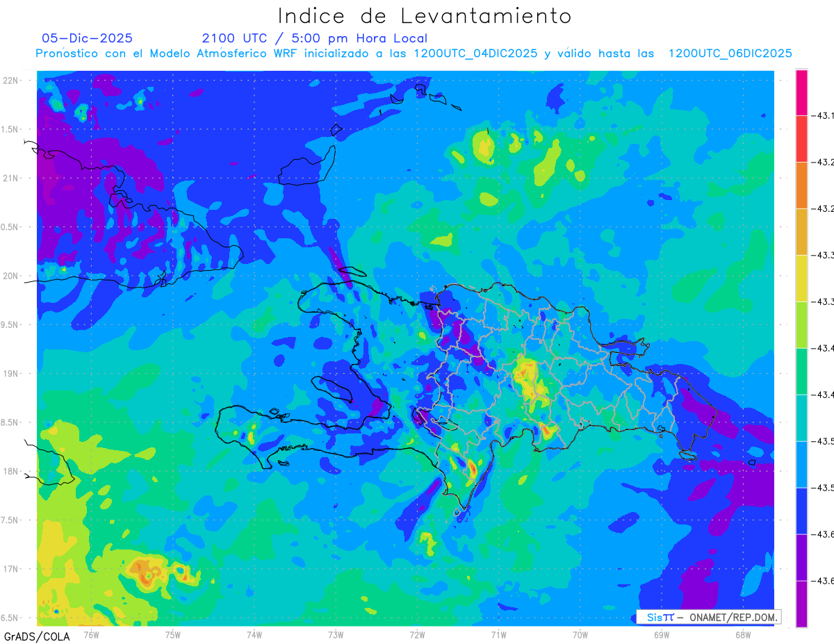Viewport: 834px width, 644px height.
Task: Click the lime-green color bar swatch
Action: click(x=801, y=325)
